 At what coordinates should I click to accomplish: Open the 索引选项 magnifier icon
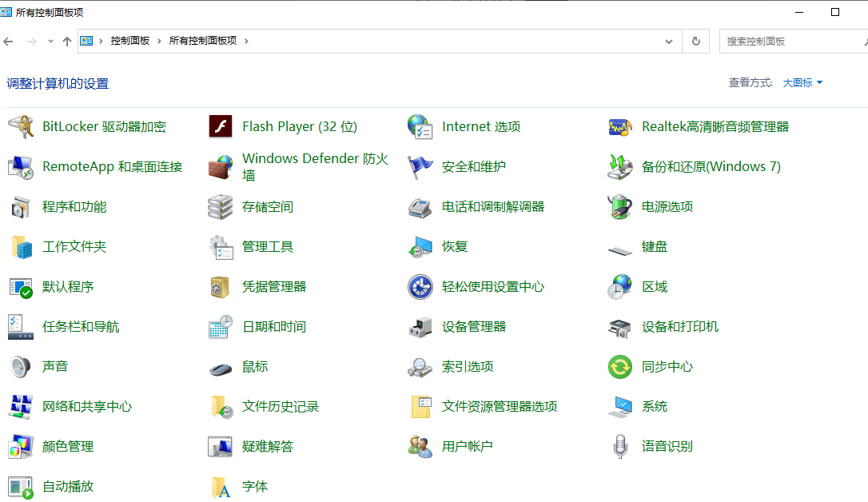coord(420,368)
